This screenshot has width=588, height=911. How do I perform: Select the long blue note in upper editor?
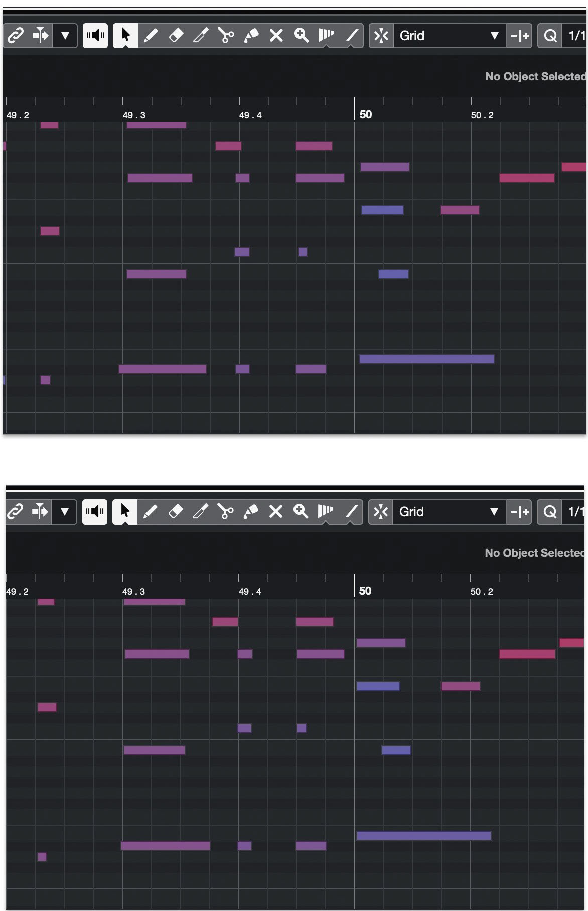point(426,359)
